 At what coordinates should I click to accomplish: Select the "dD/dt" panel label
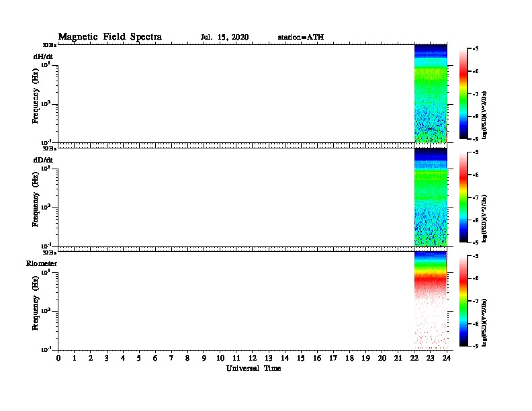click(x=43, y=160)
